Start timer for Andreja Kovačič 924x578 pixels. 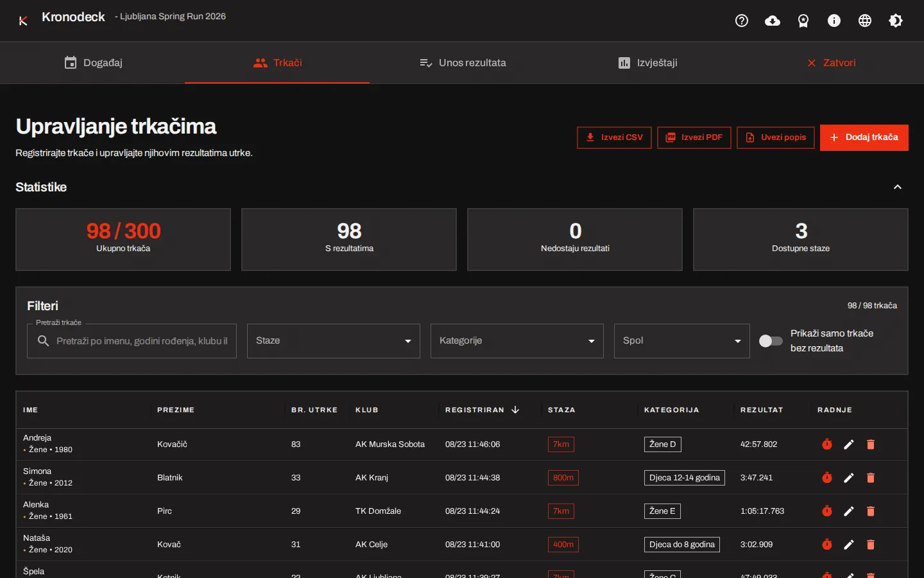coord(827,444)
